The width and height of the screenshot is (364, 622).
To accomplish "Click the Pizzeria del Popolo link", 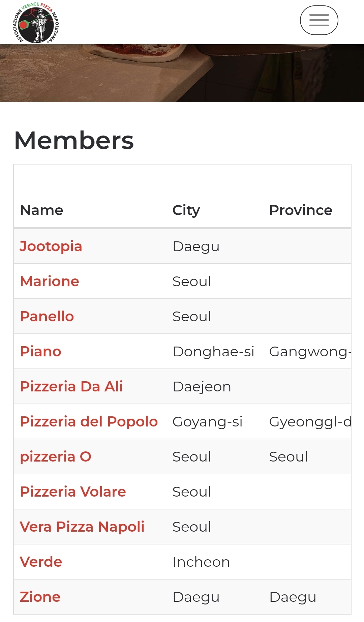I will (89, 422).
